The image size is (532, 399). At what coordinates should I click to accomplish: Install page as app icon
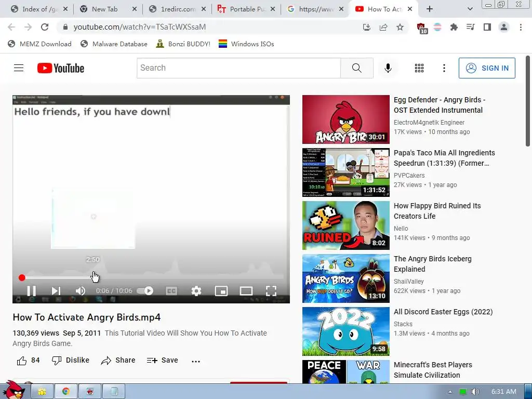pos(366,27)
